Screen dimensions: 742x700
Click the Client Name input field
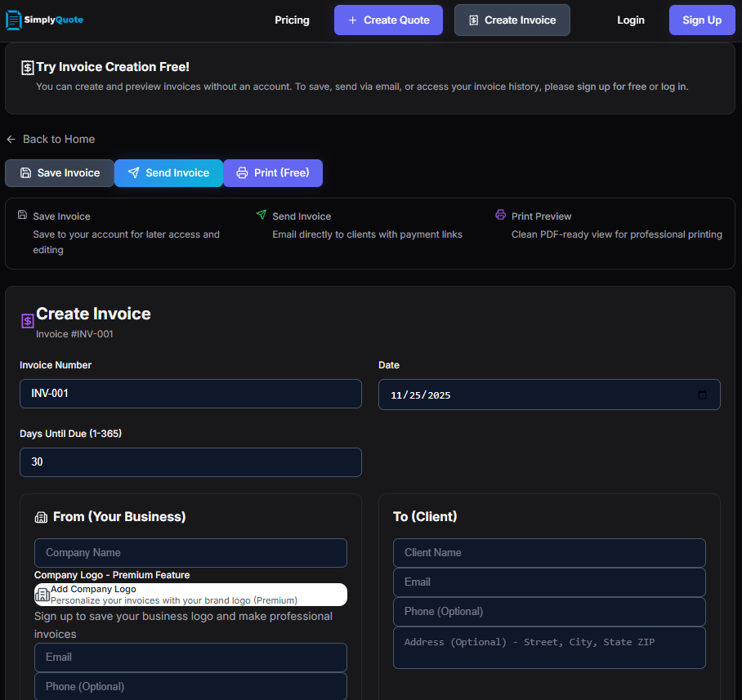tap(549, 553)
